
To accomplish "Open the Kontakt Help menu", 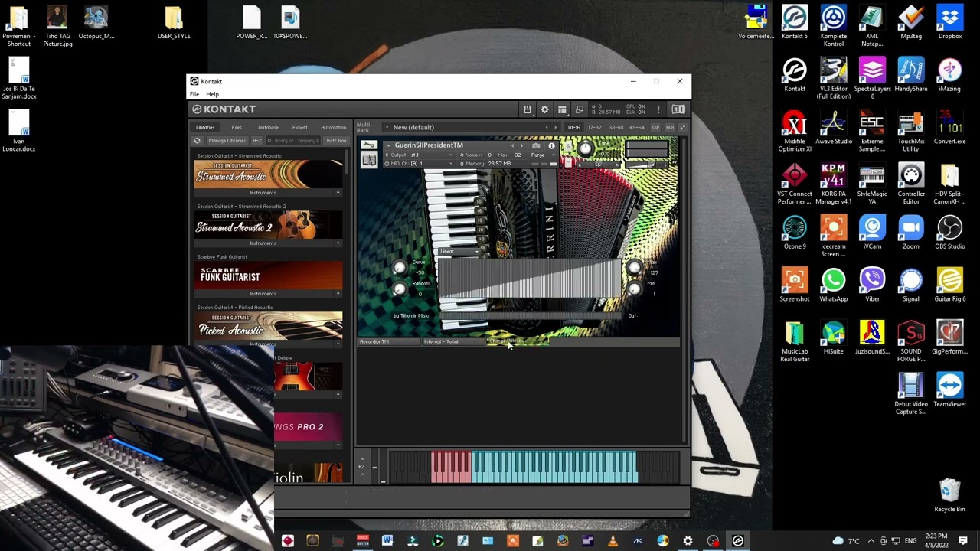I will 212,94.
